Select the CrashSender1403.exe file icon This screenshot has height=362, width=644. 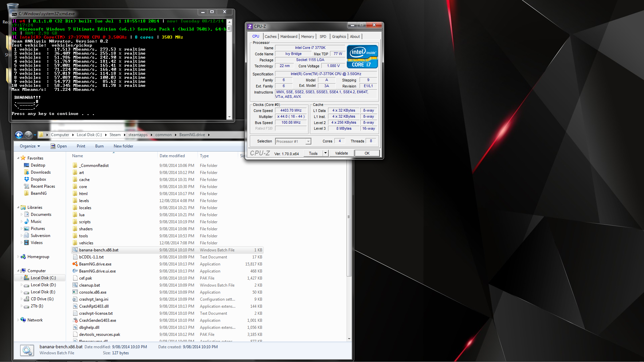(x=75, y=320)
